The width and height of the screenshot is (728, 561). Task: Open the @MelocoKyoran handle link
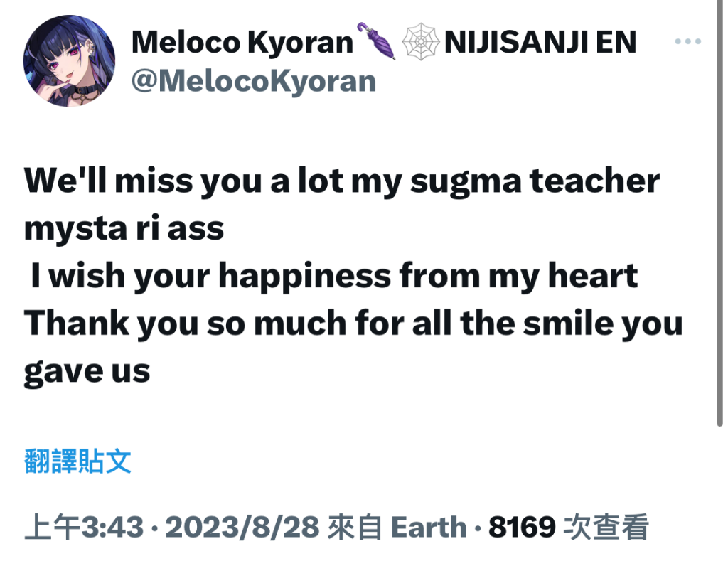[254, 81]
